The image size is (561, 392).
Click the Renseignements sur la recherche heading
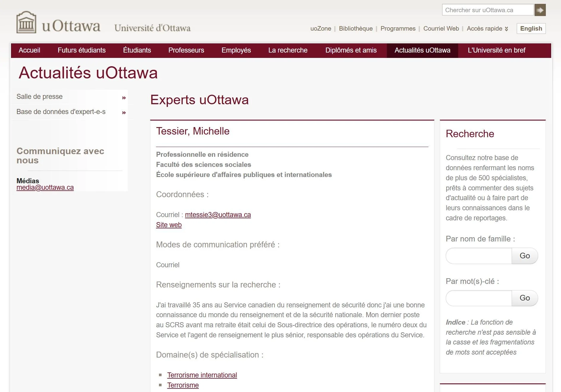(x=218, y=285)
